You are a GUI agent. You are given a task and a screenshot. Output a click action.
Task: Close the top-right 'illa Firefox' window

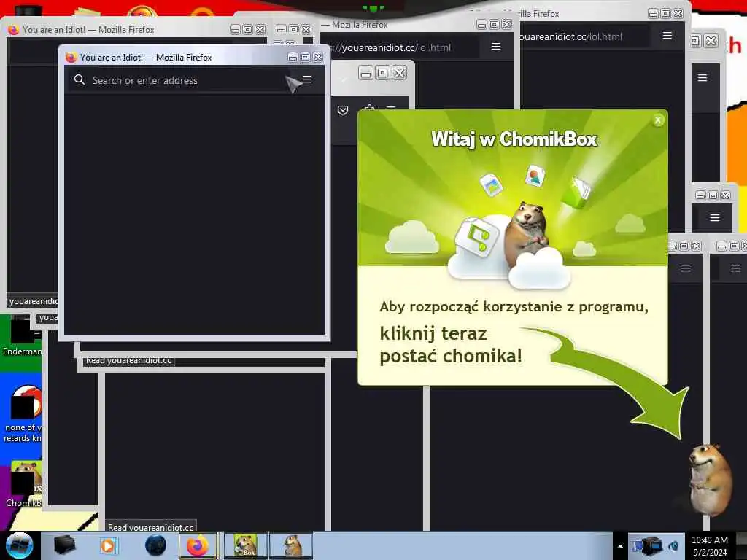pos(678,13)
